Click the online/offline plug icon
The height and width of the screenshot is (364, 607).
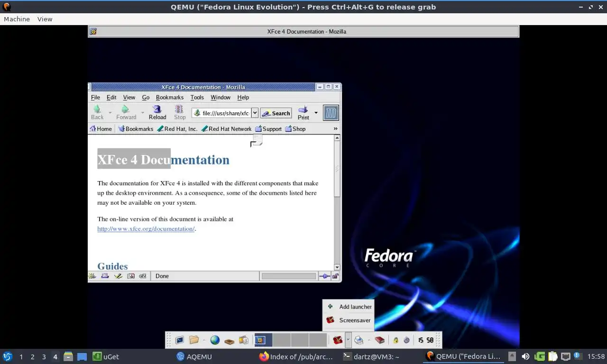(x=324, y=276)
